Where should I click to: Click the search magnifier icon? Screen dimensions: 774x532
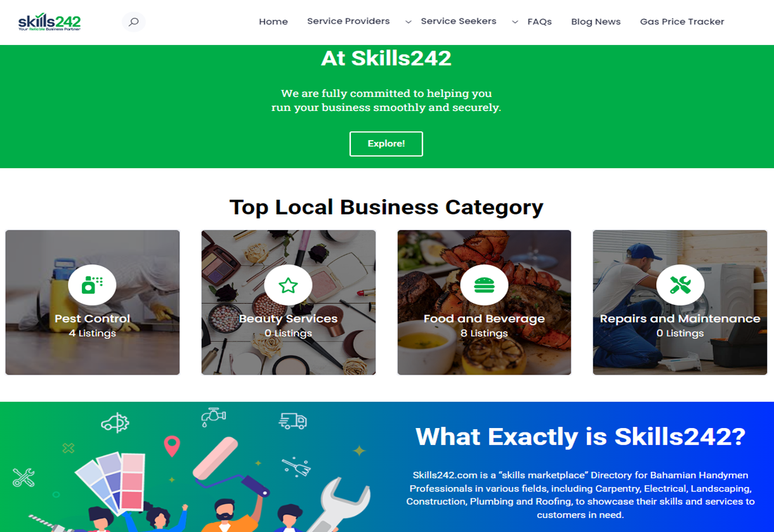point(133,22)
